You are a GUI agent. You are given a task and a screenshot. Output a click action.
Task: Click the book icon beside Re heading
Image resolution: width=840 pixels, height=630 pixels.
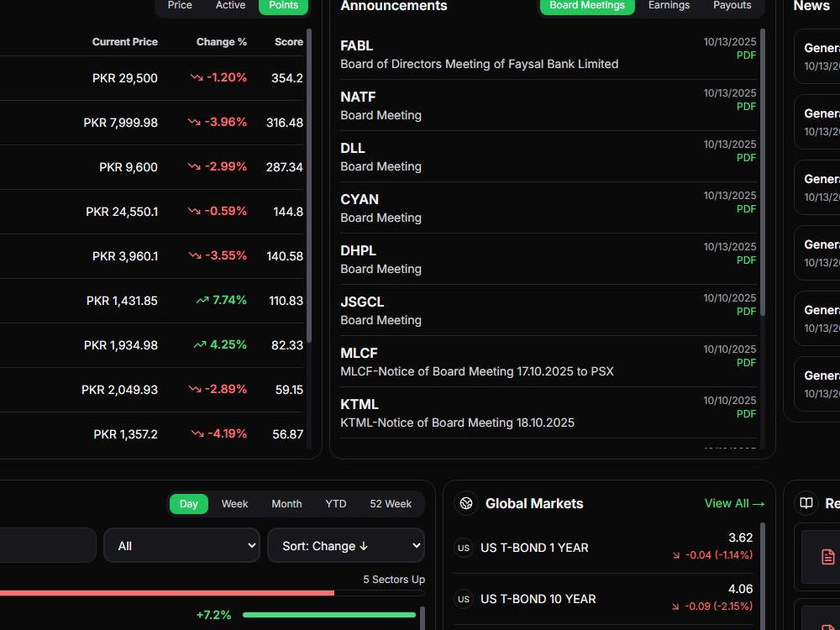(806, 503)
